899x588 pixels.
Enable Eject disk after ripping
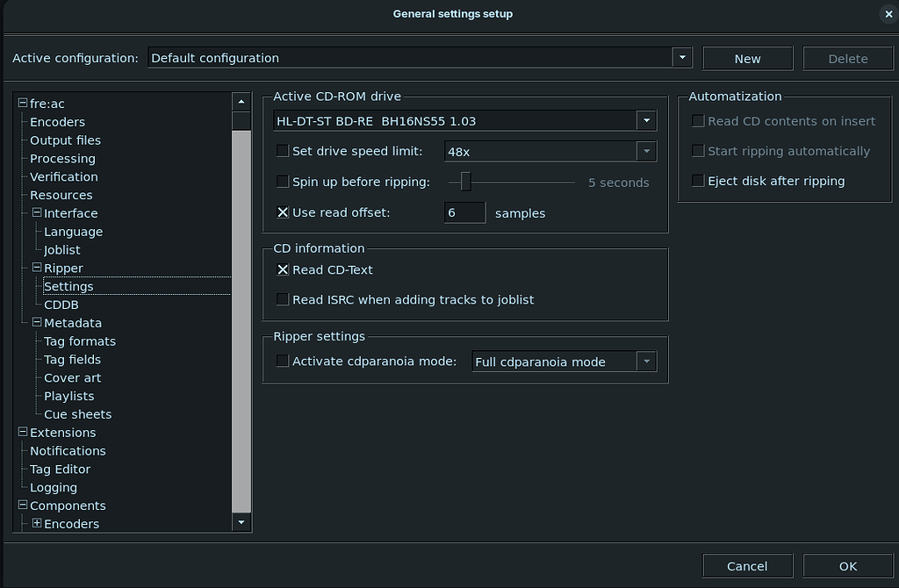click(x=698, y=181)
